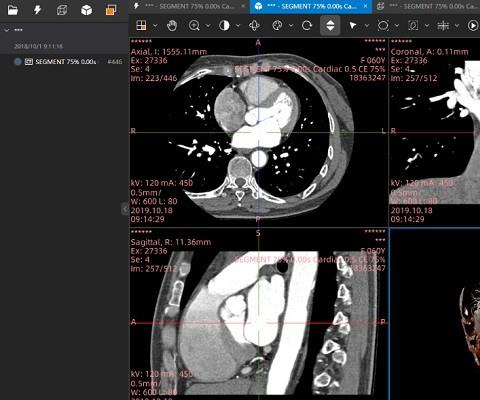Select the slice scroll up-down tool
480x400 pixels.
coord(330,25)
